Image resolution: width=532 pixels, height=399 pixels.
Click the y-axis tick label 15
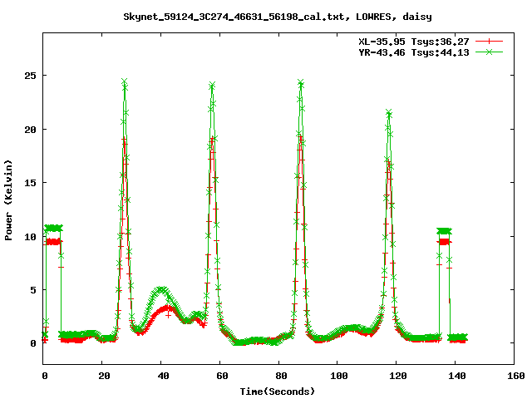click(30, 183)
